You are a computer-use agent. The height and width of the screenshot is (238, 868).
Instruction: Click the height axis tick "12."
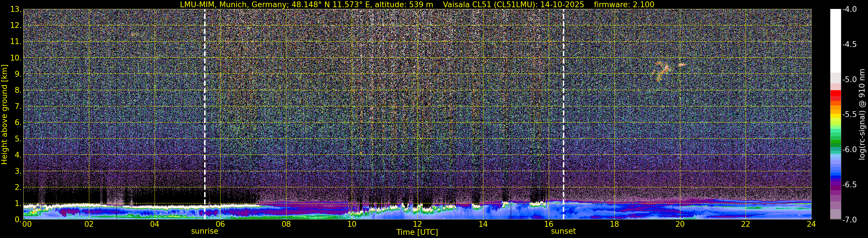(x=16, y=25)
